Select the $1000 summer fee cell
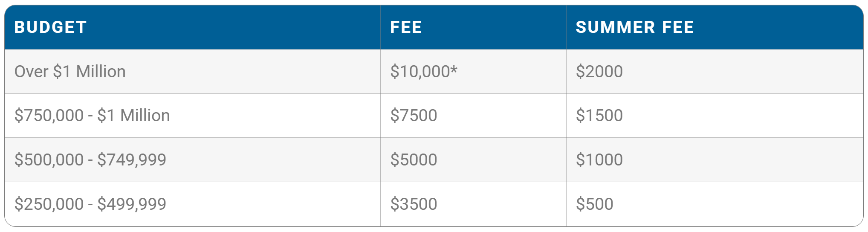 [599, 160]
